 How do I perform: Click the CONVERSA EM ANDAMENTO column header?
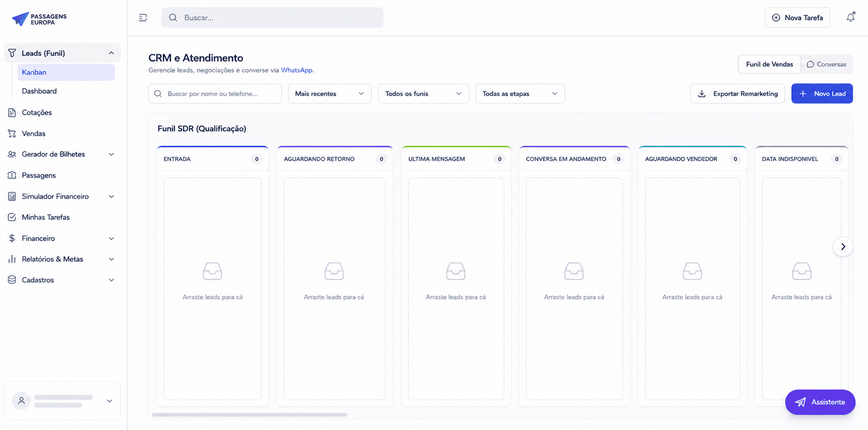pos(575,159)
